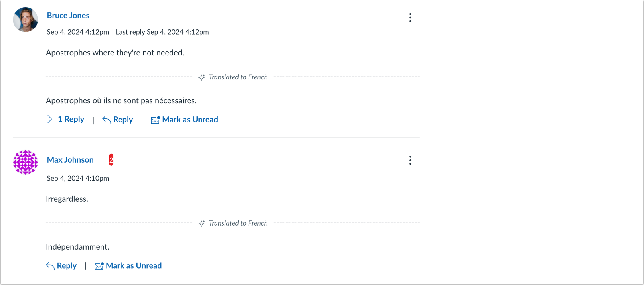The width and height of the screenshot is (644, 285).
Task: Click the chevron before 1 Reply
Action: coord(49,119)
